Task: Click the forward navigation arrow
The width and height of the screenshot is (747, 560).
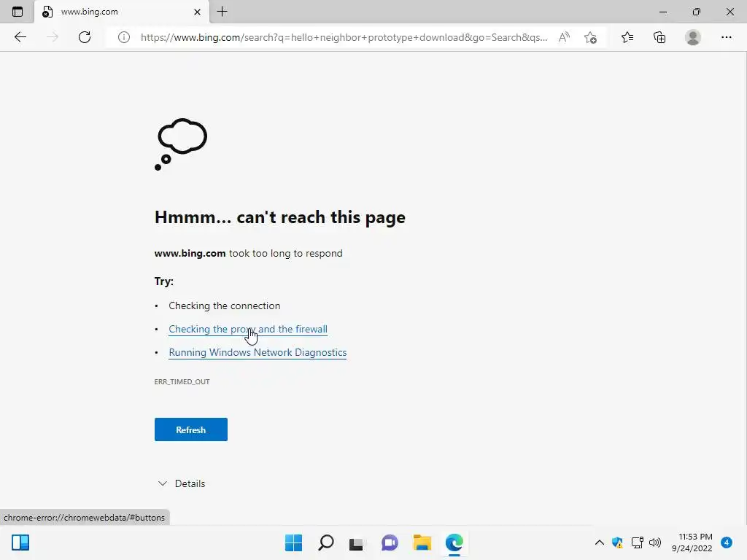Action: [x=52, y=37]
